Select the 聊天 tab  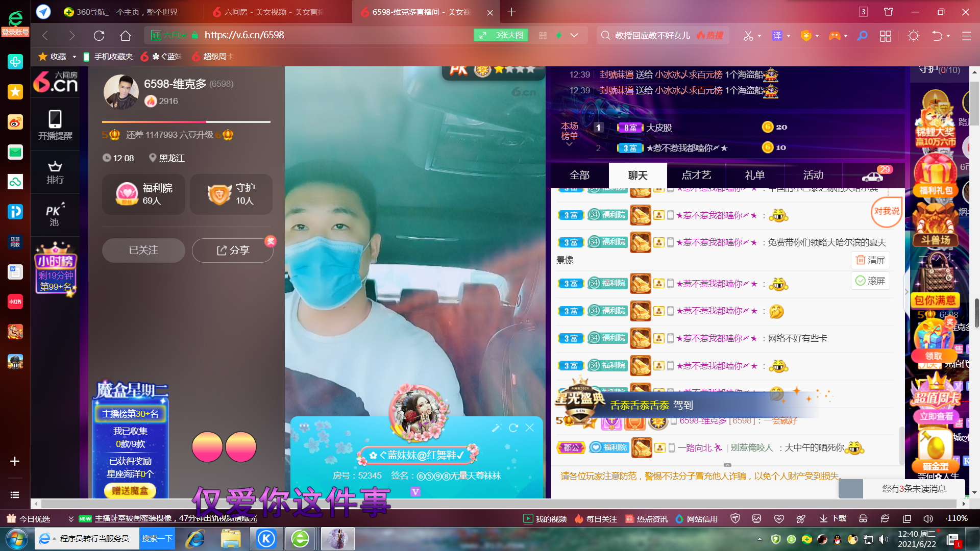click(x=638, y=176)
